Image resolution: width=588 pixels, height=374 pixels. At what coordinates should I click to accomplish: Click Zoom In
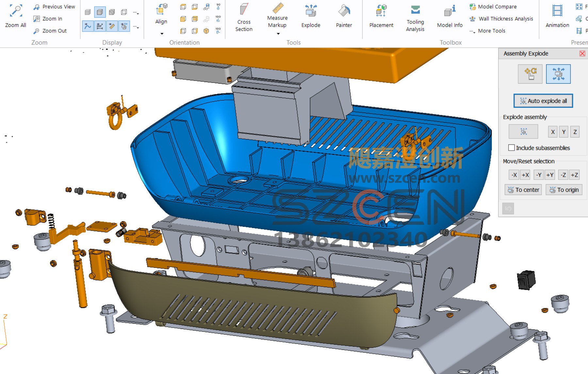coord(48,19)
